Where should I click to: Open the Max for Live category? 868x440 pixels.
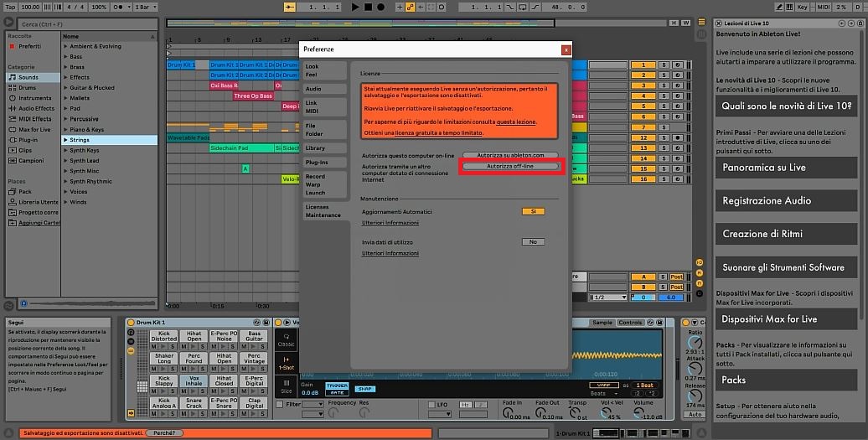coord(34,130)
